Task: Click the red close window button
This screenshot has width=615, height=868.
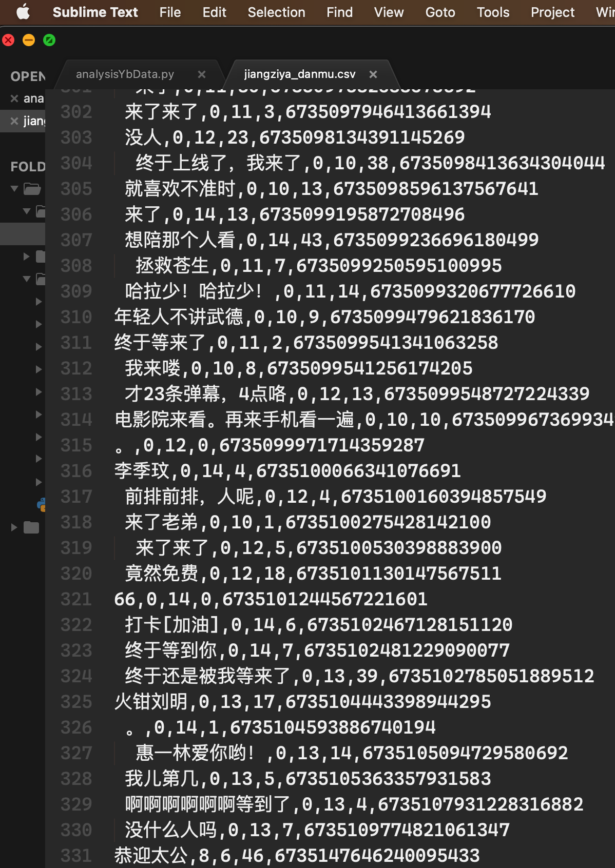Action: (8, 40)
